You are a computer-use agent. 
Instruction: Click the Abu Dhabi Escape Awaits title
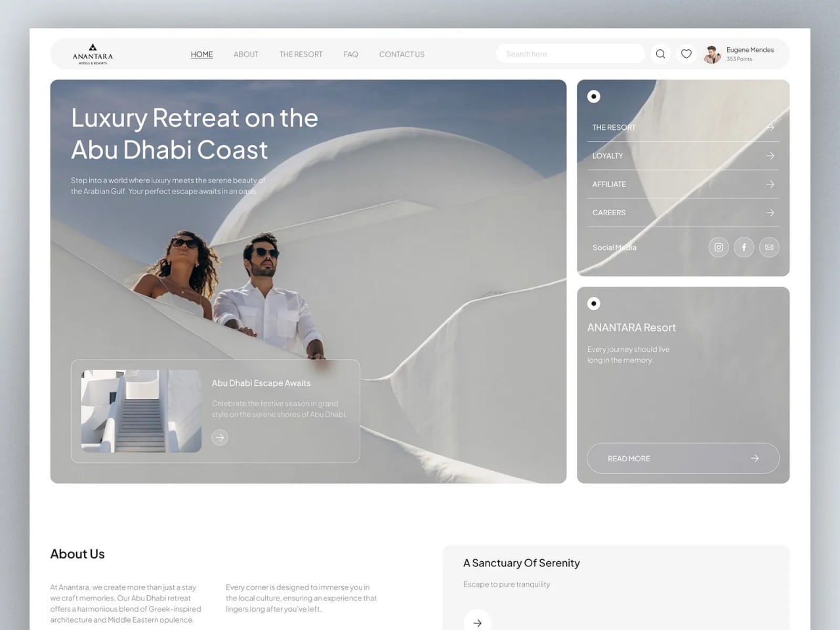pos(261,383)
